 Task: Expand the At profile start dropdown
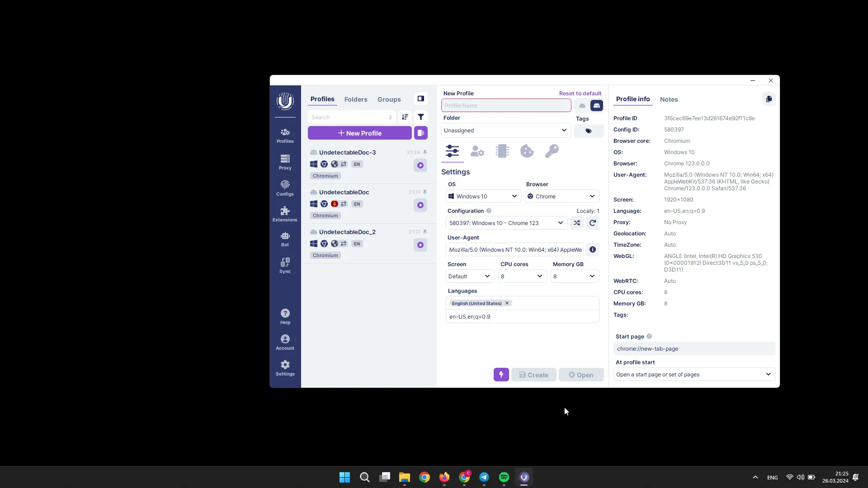click(694, 374)
